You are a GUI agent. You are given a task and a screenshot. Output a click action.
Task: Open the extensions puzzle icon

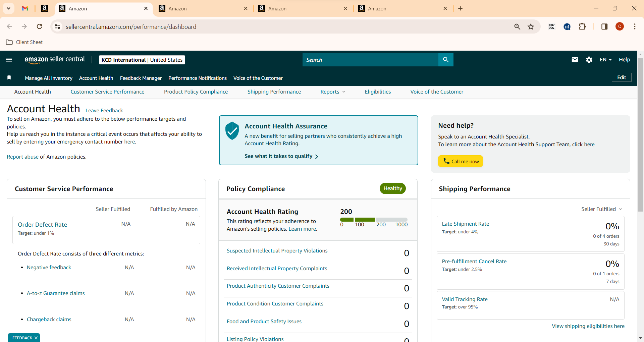point(583,26)
